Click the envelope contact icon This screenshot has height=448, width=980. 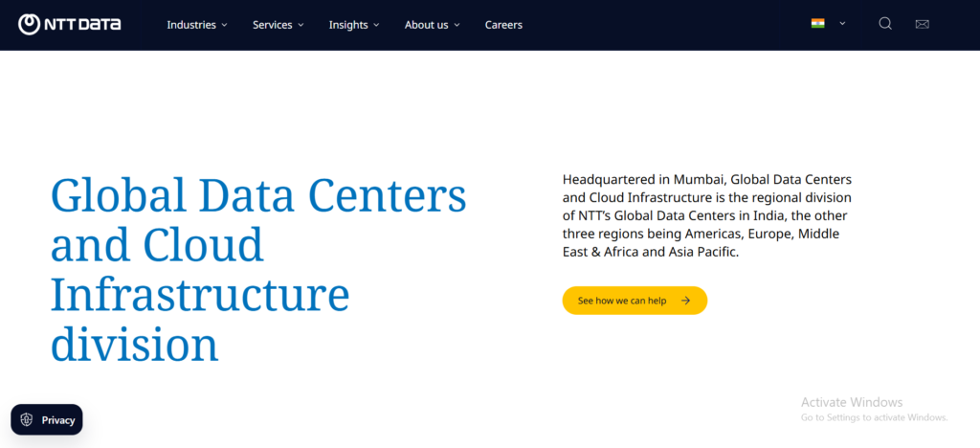click(x=922, y=24)
